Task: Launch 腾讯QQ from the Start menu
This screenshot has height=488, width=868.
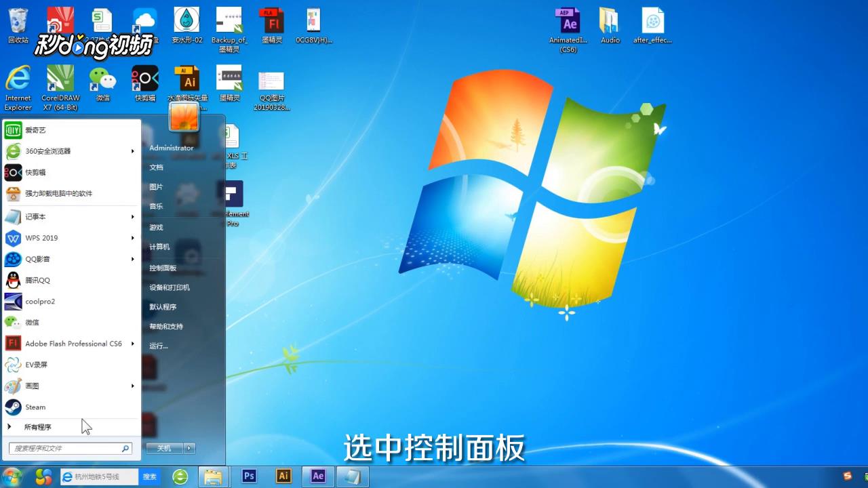Action: click(x=71, y=280)
